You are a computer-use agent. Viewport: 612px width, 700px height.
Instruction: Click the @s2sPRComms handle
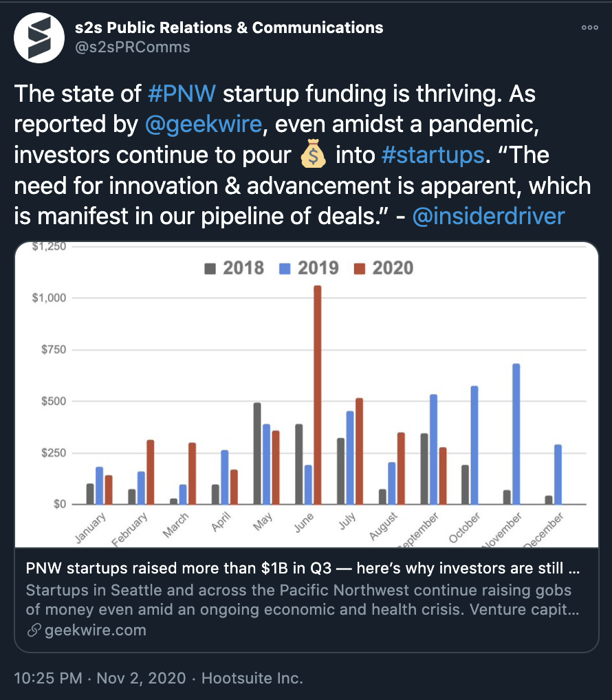[x=133, y=47]
